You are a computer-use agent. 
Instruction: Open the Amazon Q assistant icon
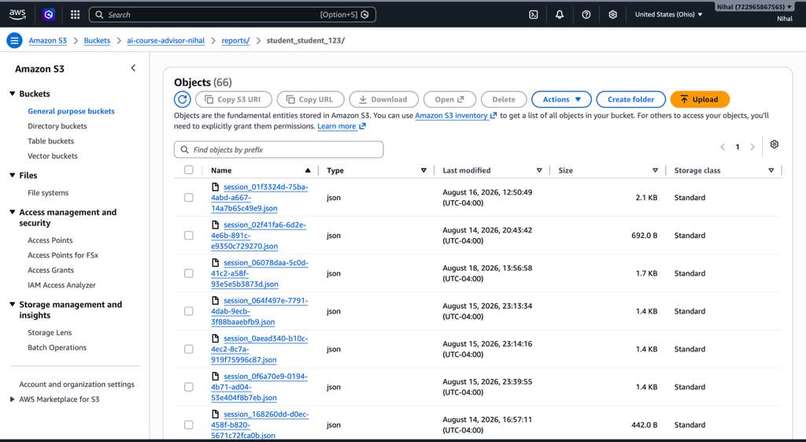coord(49,15)
